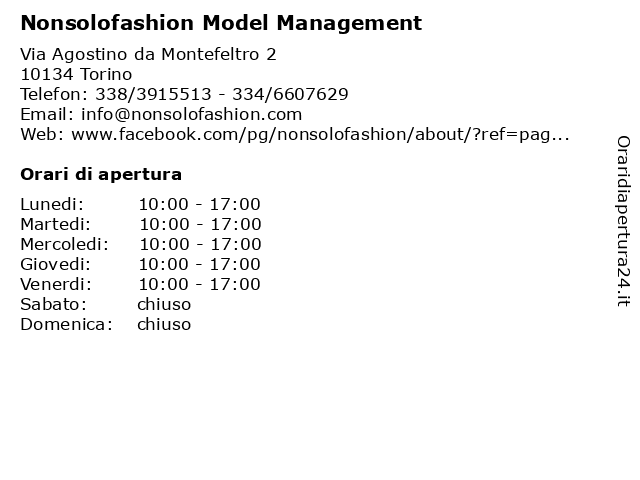The image size is (640, 480).
Task: Open the facebook.com web link
Action: [320, 134]
